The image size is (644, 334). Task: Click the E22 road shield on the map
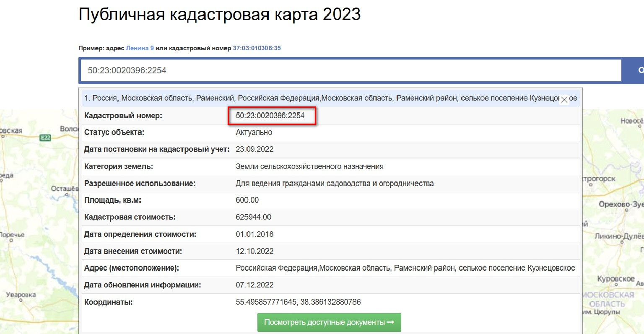tap(45, 137)
